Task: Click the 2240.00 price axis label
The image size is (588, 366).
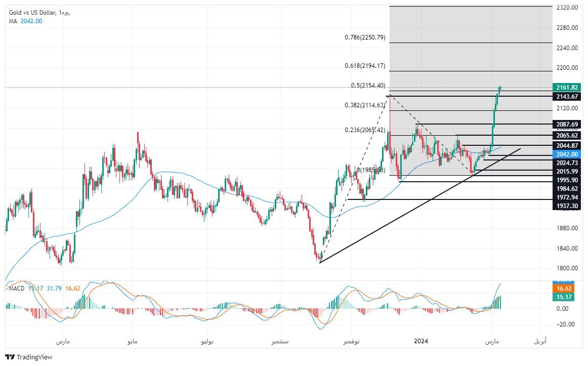Action: pyautogui.click(x=567, y=48)
